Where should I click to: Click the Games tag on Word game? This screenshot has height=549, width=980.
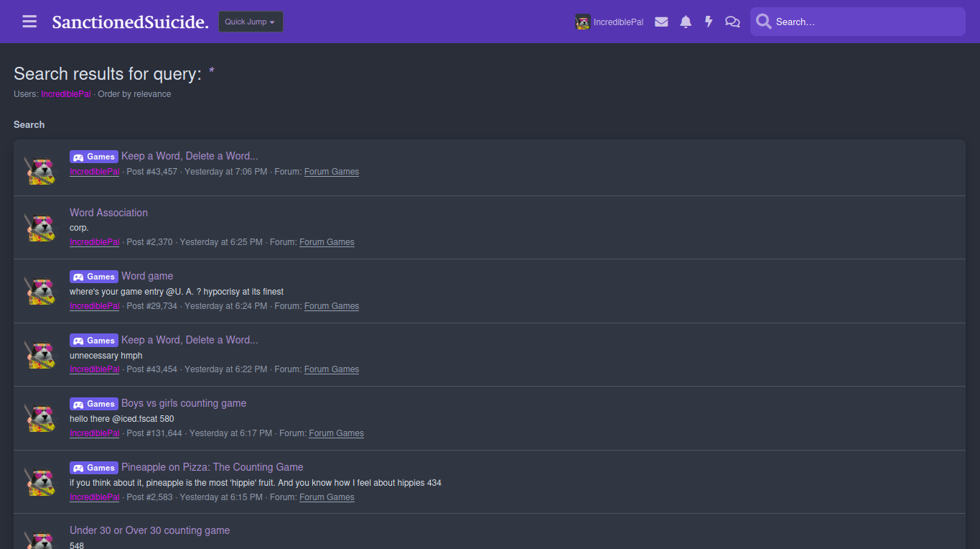94,277
